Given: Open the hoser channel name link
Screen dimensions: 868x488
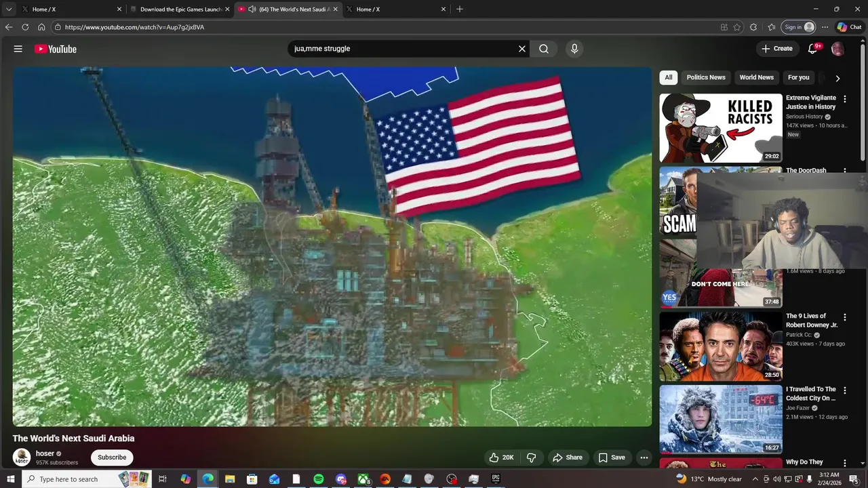Looking at the screenshot, I should 45,453.
